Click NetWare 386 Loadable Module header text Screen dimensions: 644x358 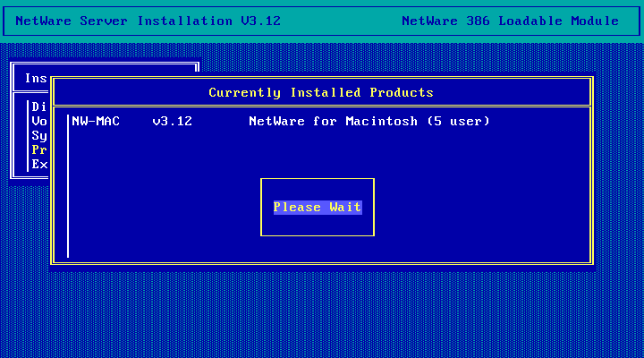click(510, 21)
